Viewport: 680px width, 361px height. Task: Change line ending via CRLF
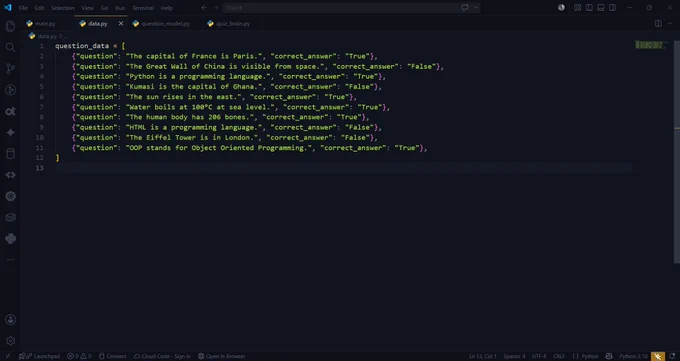tap(559, 356)
